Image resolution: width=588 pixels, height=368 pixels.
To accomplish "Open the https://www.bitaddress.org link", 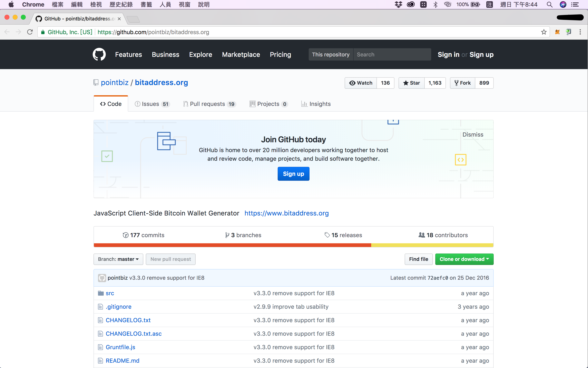I will pos(286,213).
